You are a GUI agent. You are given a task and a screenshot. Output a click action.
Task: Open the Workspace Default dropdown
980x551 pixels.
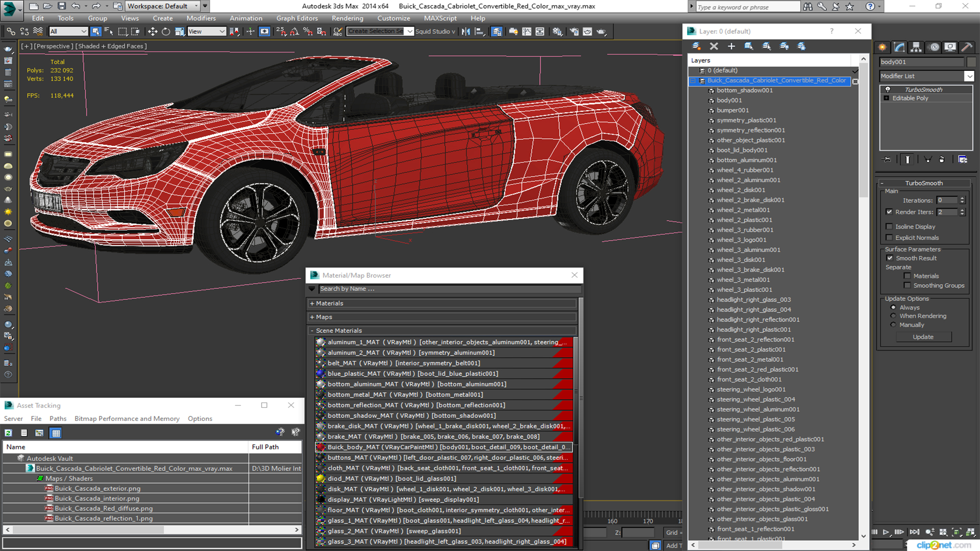point(163,6)
